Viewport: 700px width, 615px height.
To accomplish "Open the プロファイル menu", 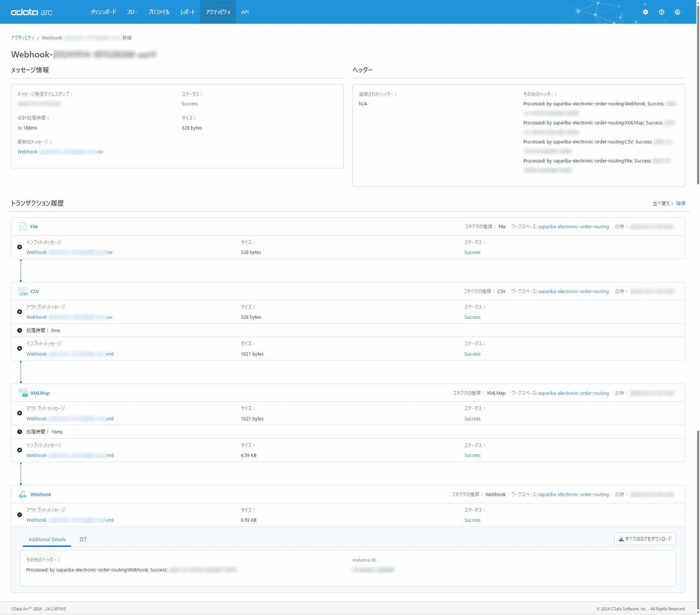I will pyautogui.click(x=159, y=12).
